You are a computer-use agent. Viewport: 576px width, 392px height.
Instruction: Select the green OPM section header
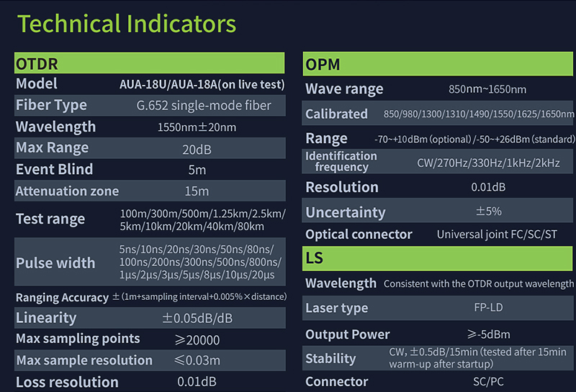438,64
